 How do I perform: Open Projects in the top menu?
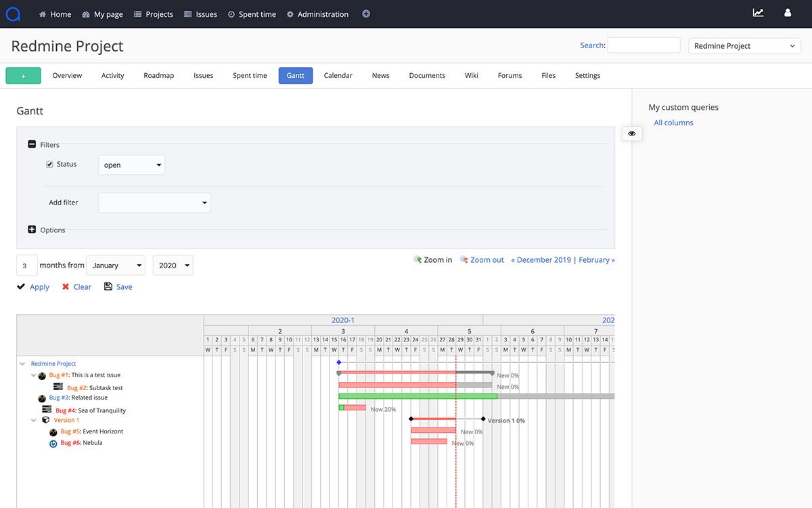click(x=154, y=14)
